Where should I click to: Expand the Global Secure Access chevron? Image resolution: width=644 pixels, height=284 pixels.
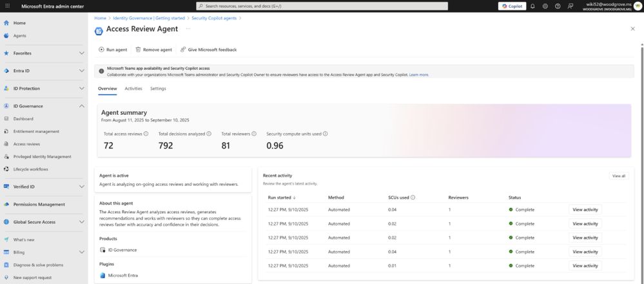pos(82,222)
